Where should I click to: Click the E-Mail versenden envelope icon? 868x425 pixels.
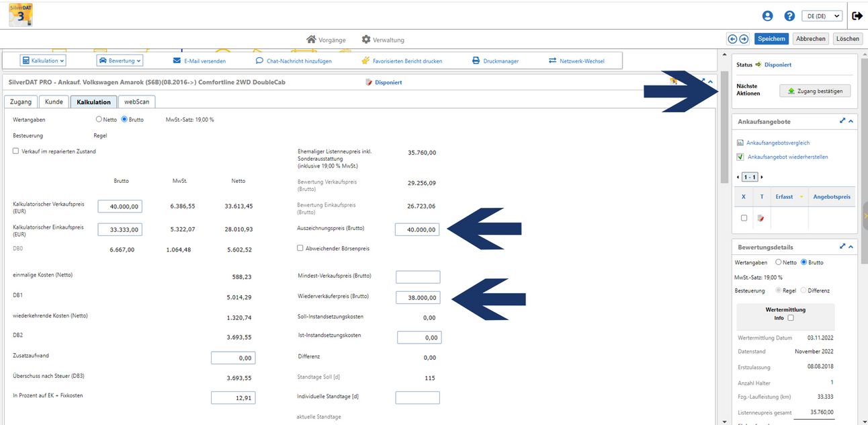(x=177, y=61)
